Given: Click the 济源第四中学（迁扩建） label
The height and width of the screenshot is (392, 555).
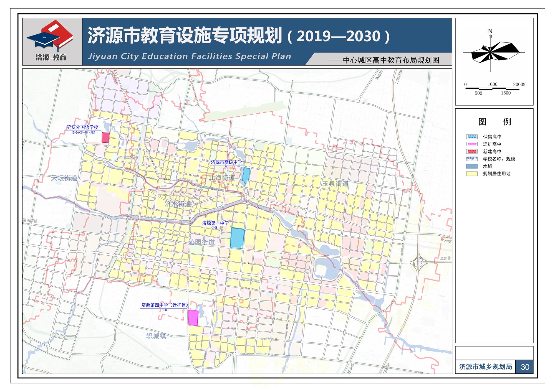Looking at the screenshot, I should coord(165,305).
